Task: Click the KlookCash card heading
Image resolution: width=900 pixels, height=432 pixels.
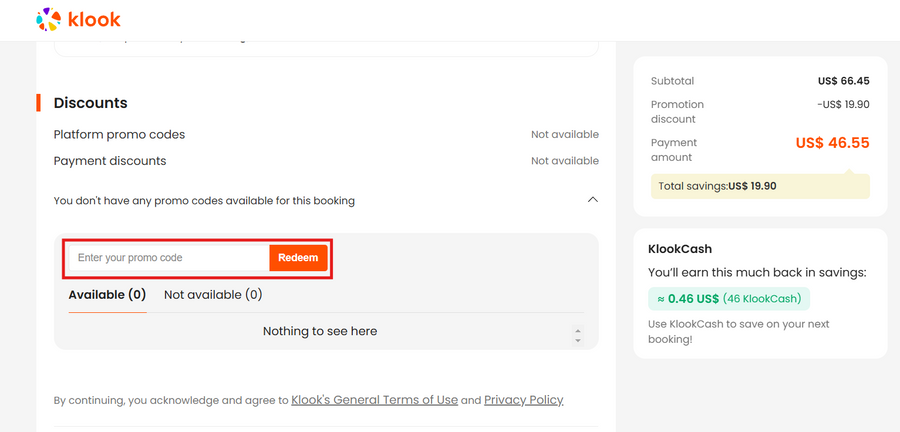Action: point(680,249)
